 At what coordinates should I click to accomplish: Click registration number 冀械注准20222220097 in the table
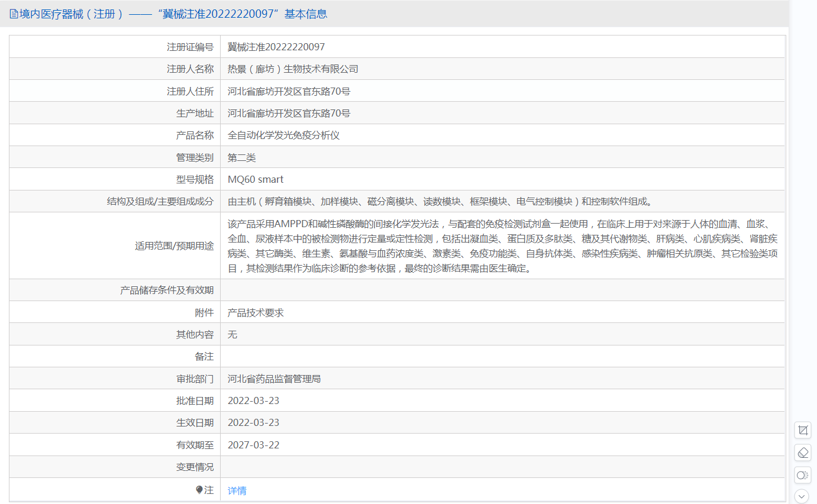276,47
